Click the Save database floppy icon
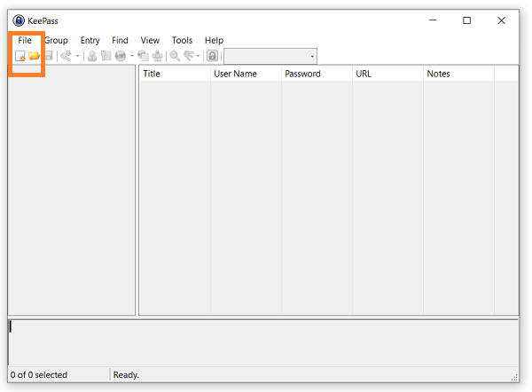 [x=49, y=56]
